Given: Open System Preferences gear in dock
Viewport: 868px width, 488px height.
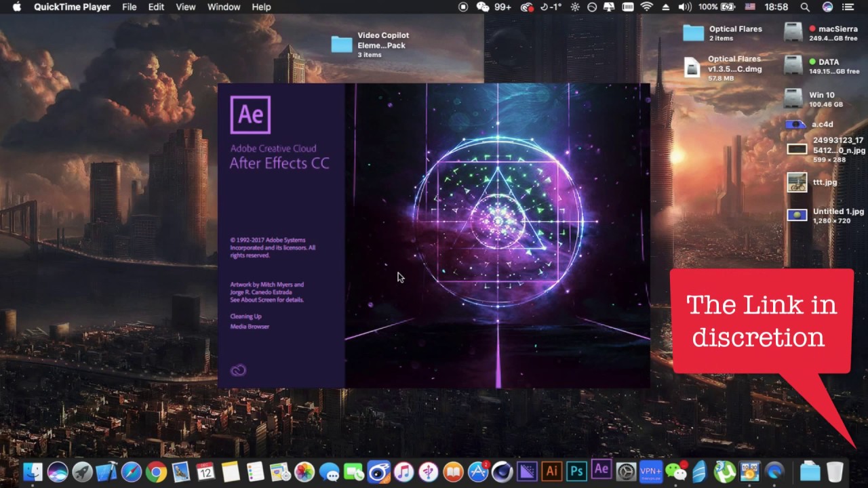Looking at the screenshot, I should 626,472.
